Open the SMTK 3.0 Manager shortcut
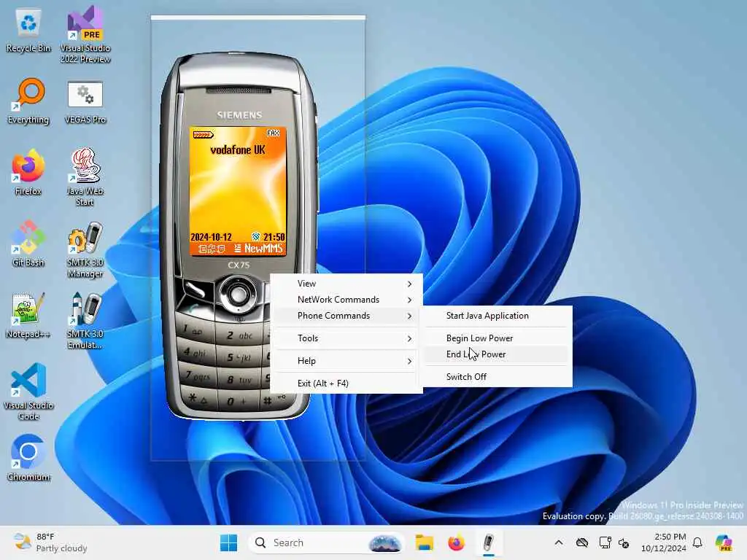747x560 pixels. (x=85, y=249)
